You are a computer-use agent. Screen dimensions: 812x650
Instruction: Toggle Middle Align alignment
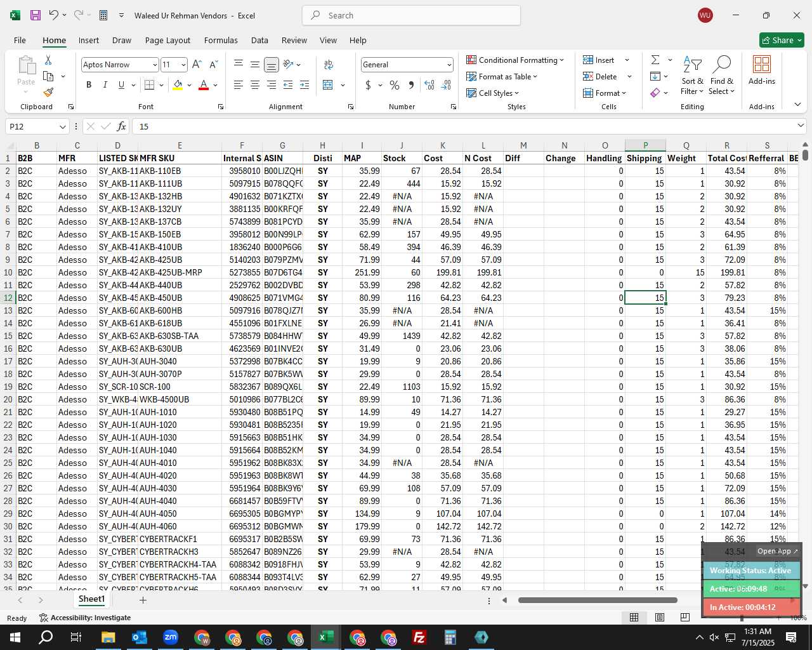pyautogui.click(x=255, y=64)
